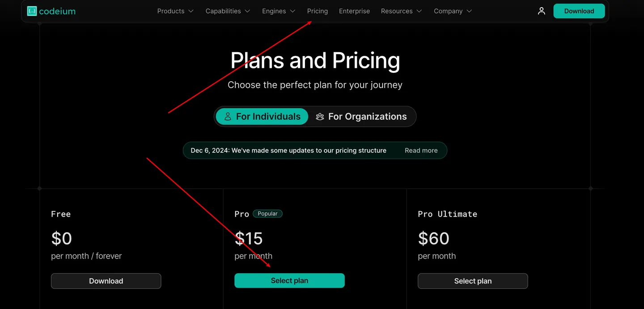
Task: Expand the Resources dropdown menu
Action: (401, 11)
